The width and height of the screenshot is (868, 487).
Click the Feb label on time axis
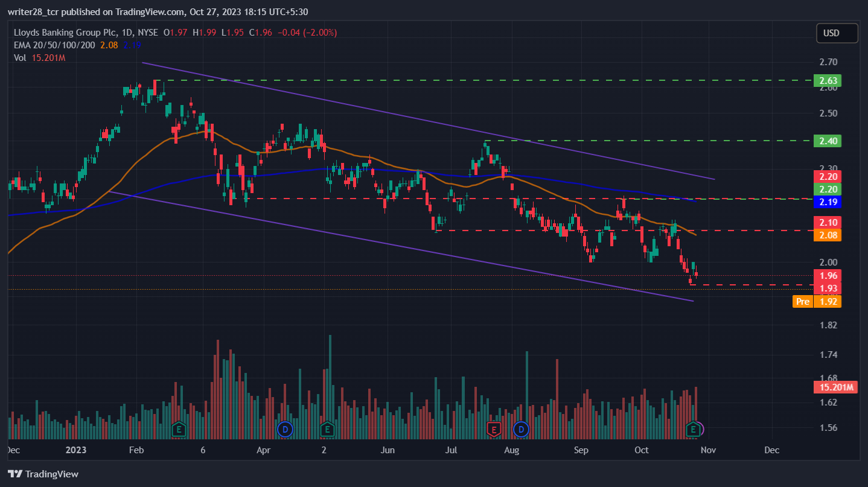tap(136, 450)
